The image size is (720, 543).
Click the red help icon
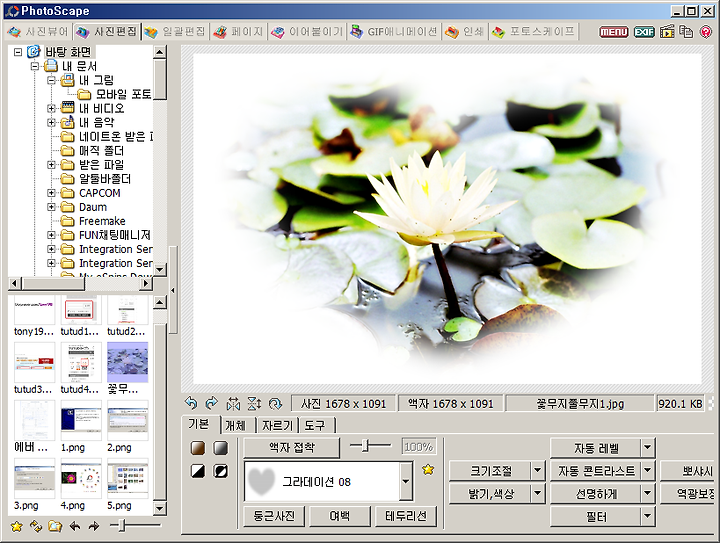(x=705, y=32)
